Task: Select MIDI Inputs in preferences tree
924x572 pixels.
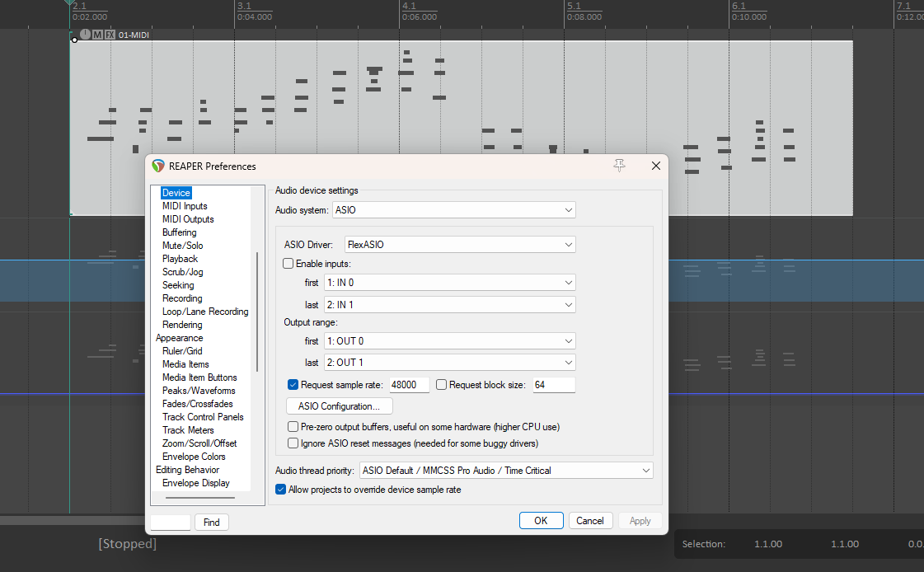Action: point(185,206)
